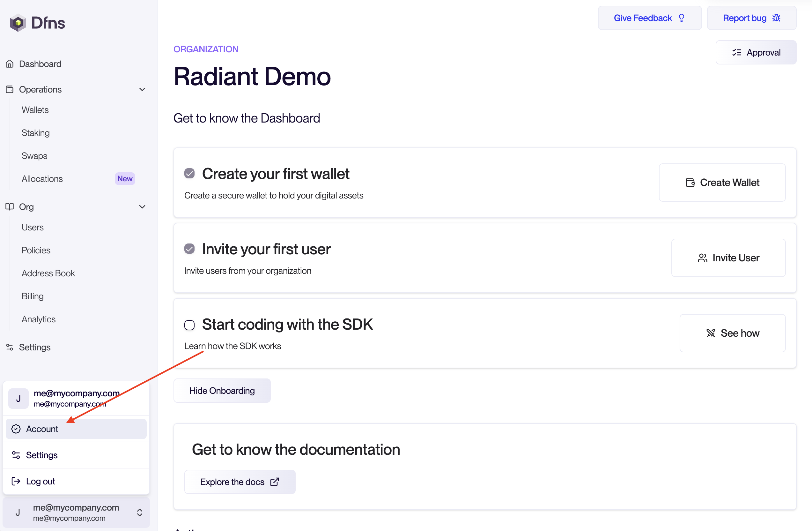The width and height of the screenshot is (812, 531).
Task: Click the Dashboard home icon
Action: point(10,64)
